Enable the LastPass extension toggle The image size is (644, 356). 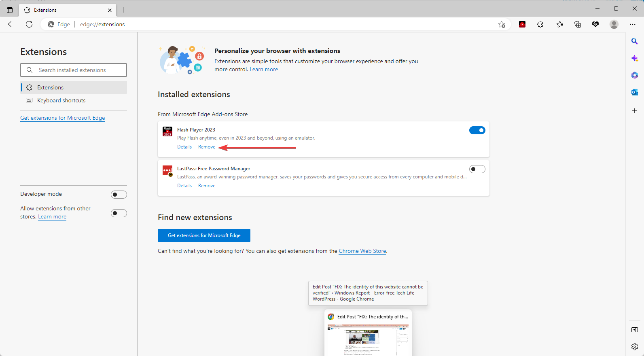477,169
